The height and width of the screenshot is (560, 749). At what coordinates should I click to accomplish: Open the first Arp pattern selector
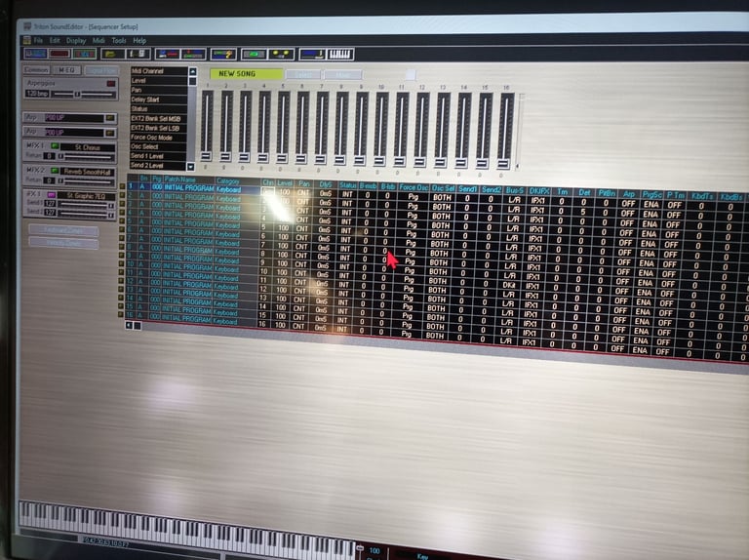tap(74, 117)
